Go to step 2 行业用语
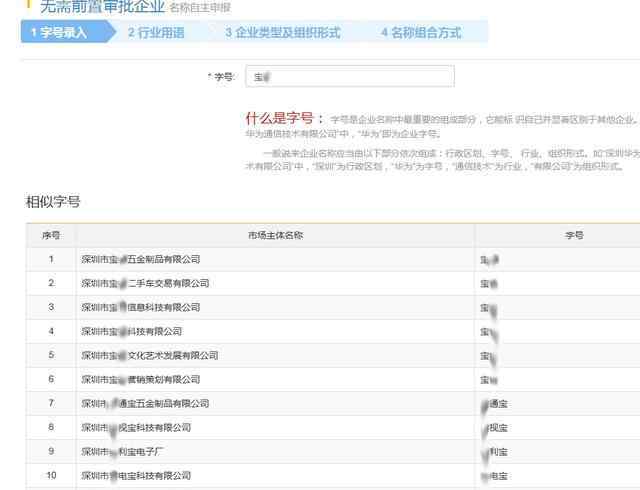The image size is (640, 490). click(x=156, y=32)
